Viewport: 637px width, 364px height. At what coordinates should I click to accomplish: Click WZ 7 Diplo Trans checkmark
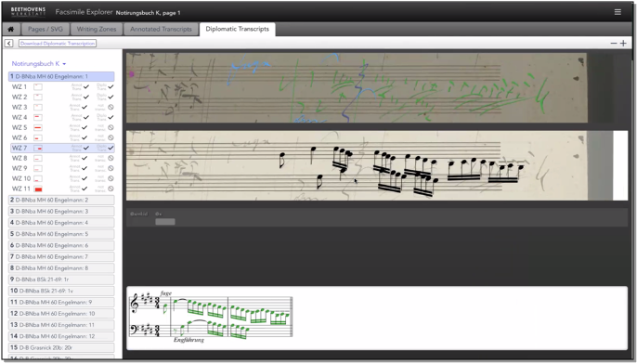point(110,148)
